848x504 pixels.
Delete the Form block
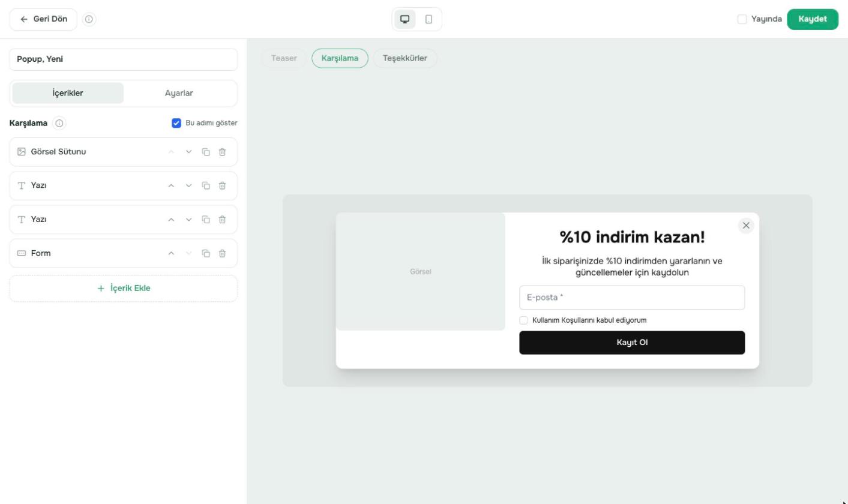(222, 253)
